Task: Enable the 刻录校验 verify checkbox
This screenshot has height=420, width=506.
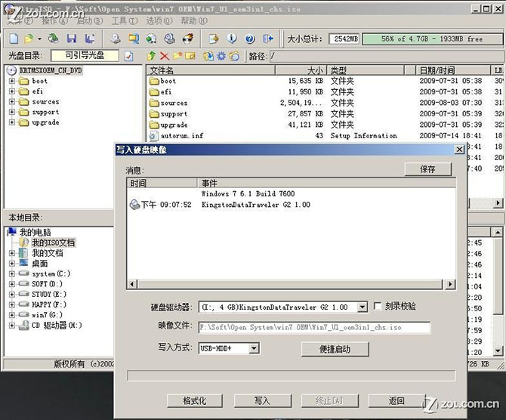Action: pyautogui.click(x=378, y=307)
